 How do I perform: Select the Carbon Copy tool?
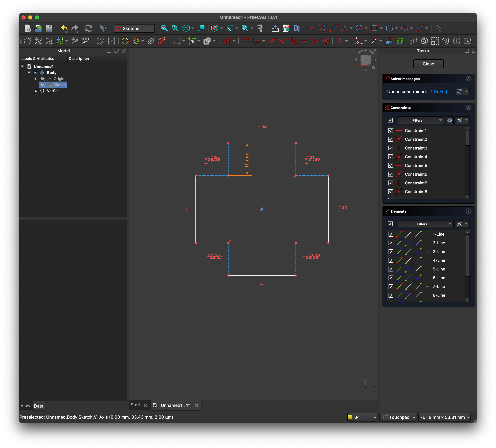click(x=400, y=41)
